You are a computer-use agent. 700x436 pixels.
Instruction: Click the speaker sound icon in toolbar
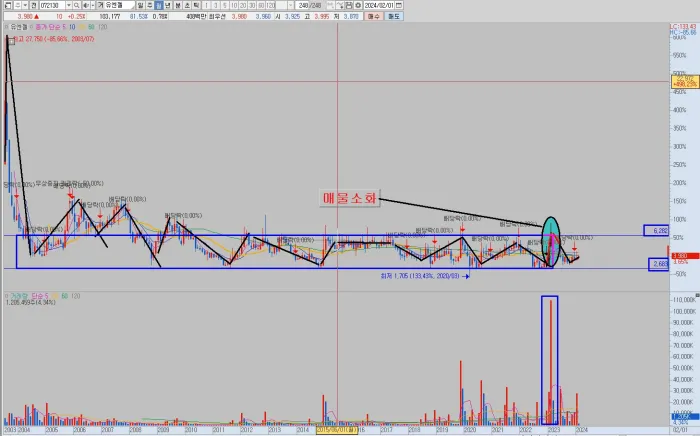click(86, 5)
